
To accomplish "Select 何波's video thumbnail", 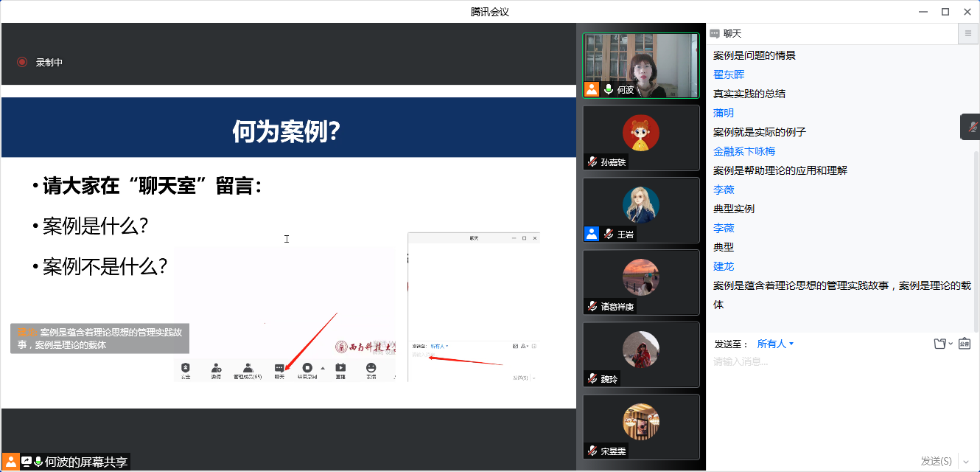I will coord(640,65).
